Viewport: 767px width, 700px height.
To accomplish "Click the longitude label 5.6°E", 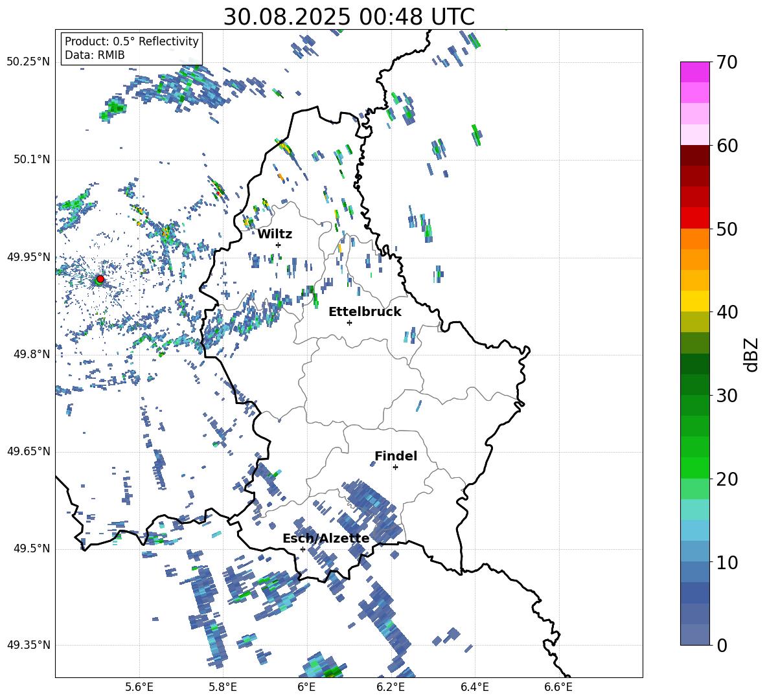I will pos(139,687).
